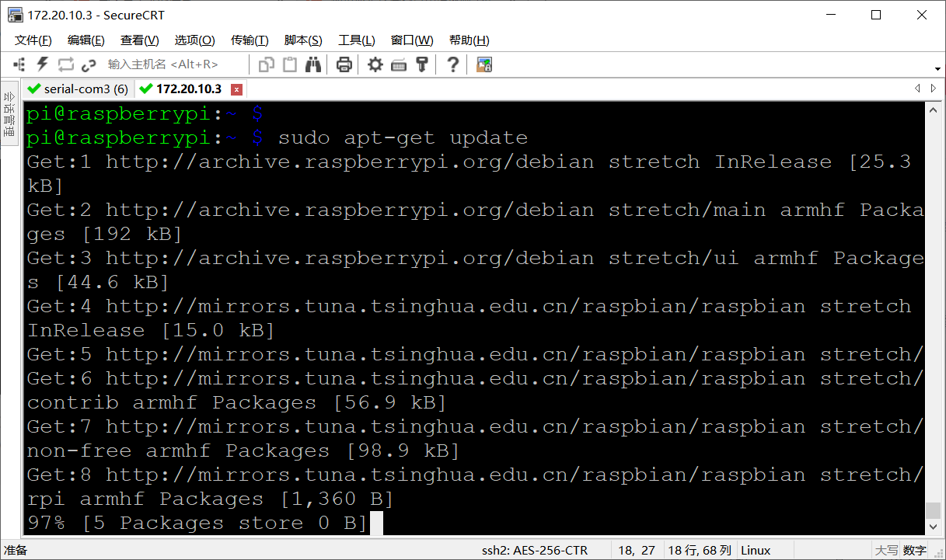Click the 'InRelease [15.0 kB]' line
This screenshot has height=560, width=946.
click(151, 330)
